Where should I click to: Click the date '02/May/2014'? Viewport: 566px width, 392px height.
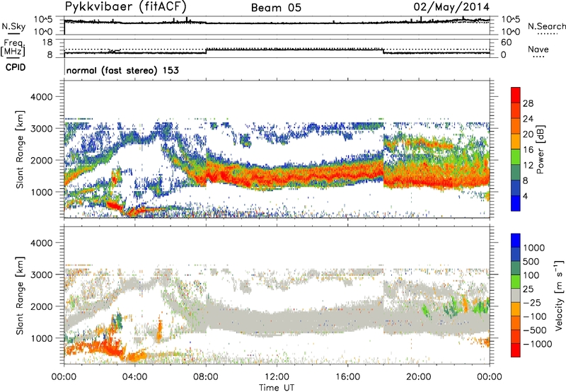(451, 7)
